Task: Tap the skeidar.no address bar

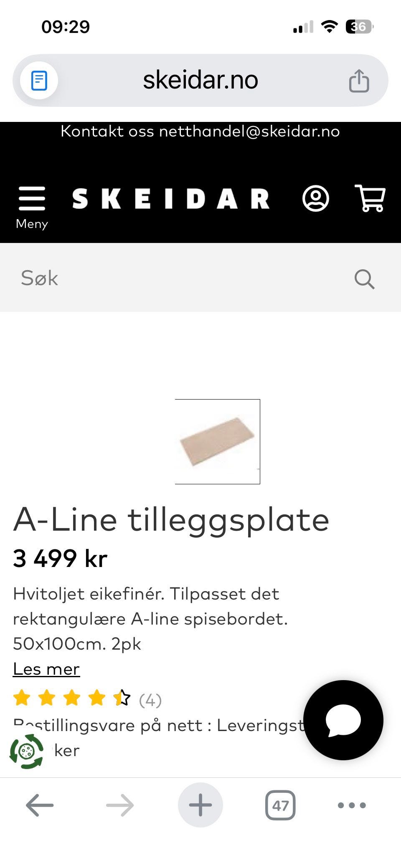Action: click(x=200, y=80)
